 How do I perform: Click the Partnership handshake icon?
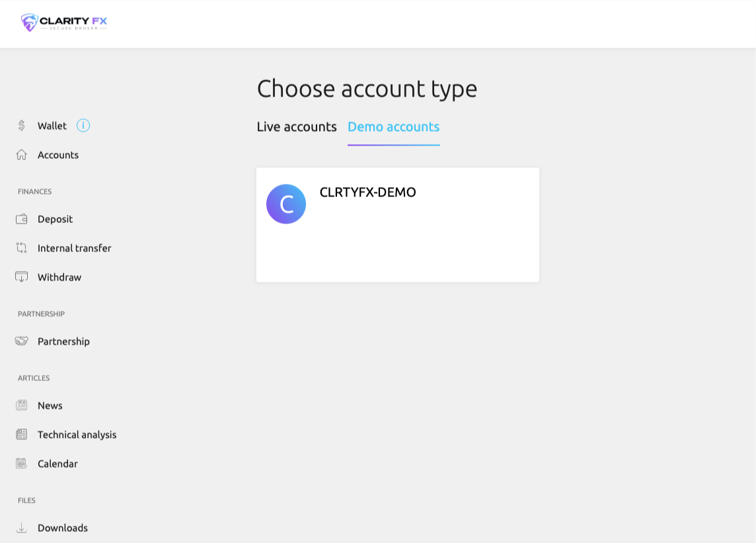pos(21,341)
